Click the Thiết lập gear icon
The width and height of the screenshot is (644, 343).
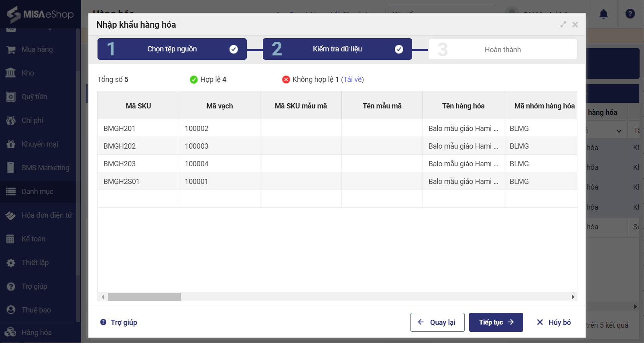tap(11, 263)
